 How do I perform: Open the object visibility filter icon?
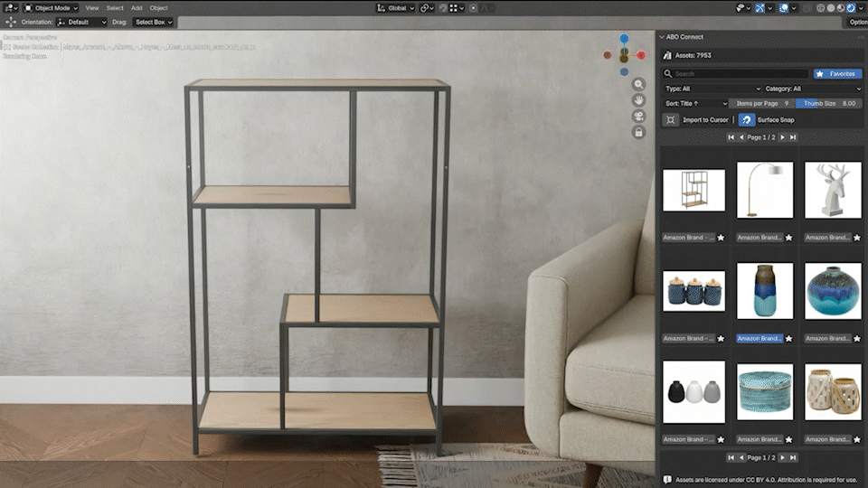point(742,8)
